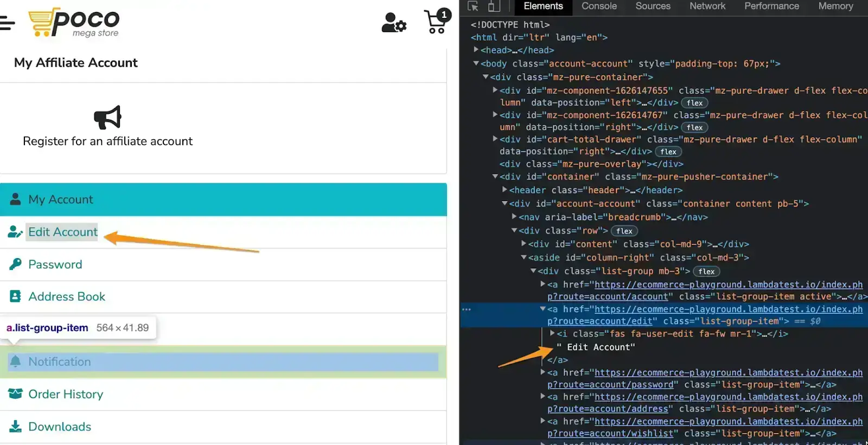Switch to the Elements tab
The image size is (868, 445).
[543, 7]
